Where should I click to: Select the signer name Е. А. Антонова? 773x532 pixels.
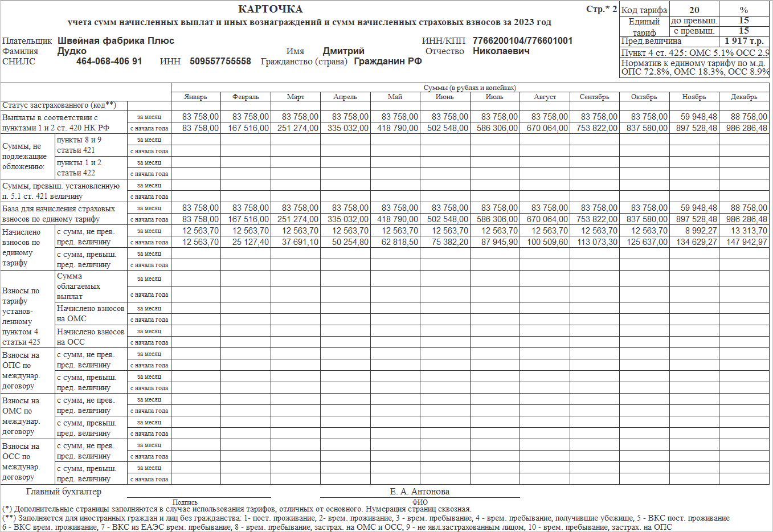[x=420, y=492]
